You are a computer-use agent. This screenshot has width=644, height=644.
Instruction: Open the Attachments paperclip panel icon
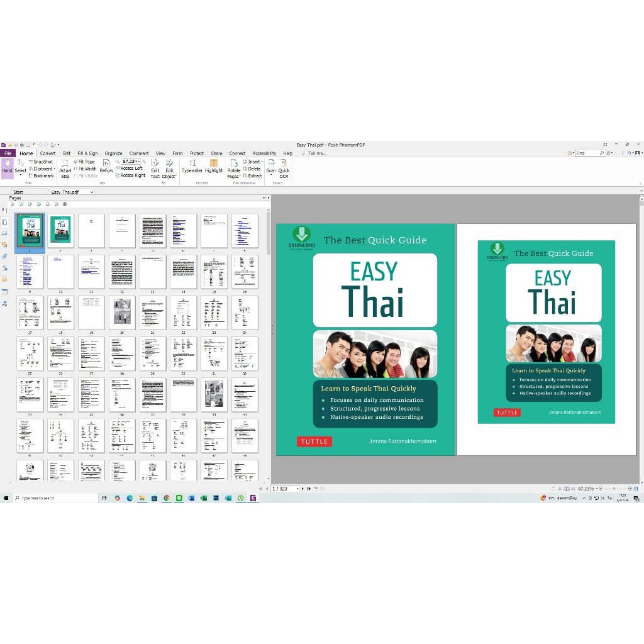tap(4, 257)
